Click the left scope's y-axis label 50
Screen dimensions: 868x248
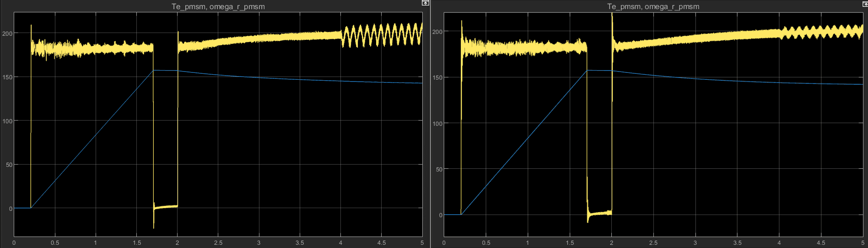(9, 165)
